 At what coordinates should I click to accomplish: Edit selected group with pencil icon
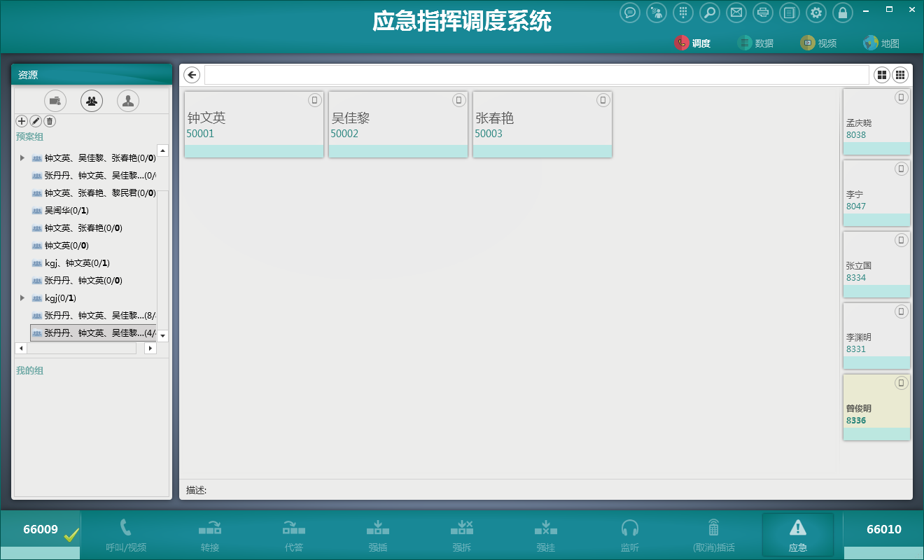[36, 121]
